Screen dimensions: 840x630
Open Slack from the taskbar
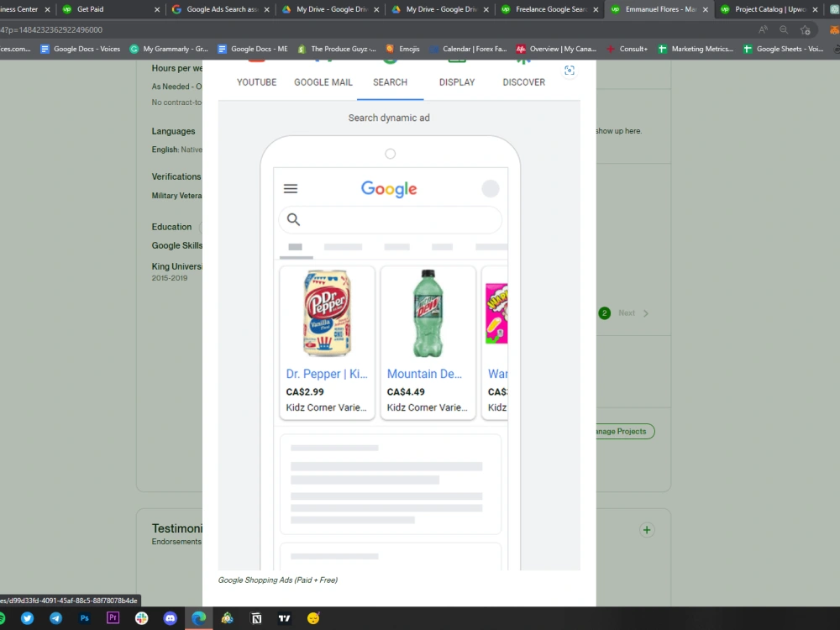click(x=141, y=618)
